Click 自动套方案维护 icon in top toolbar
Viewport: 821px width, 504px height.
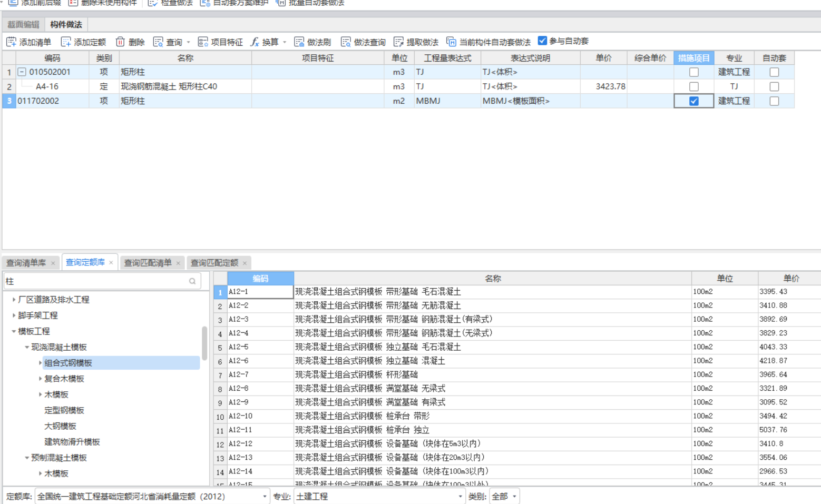coord(205,3)
